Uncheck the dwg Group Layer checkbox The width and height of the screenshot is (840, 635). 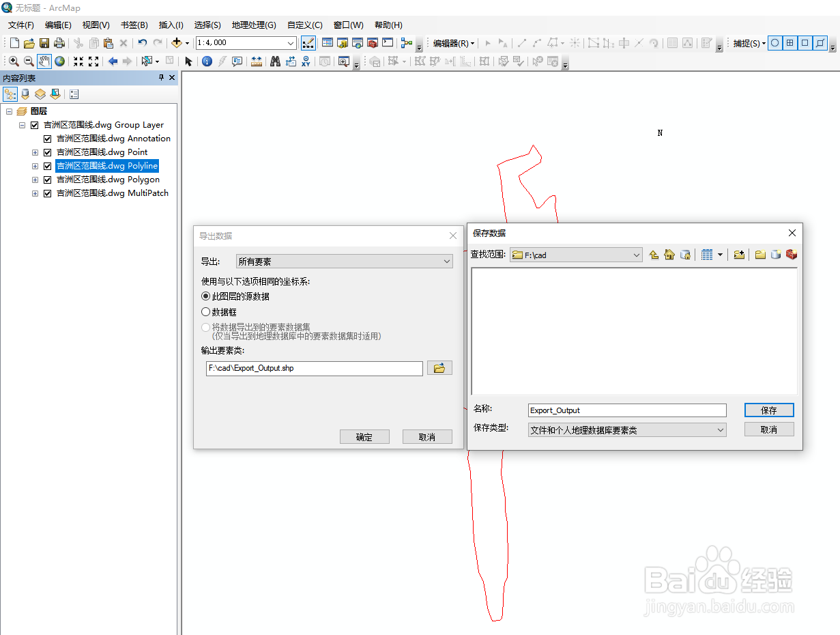(34, 125)
